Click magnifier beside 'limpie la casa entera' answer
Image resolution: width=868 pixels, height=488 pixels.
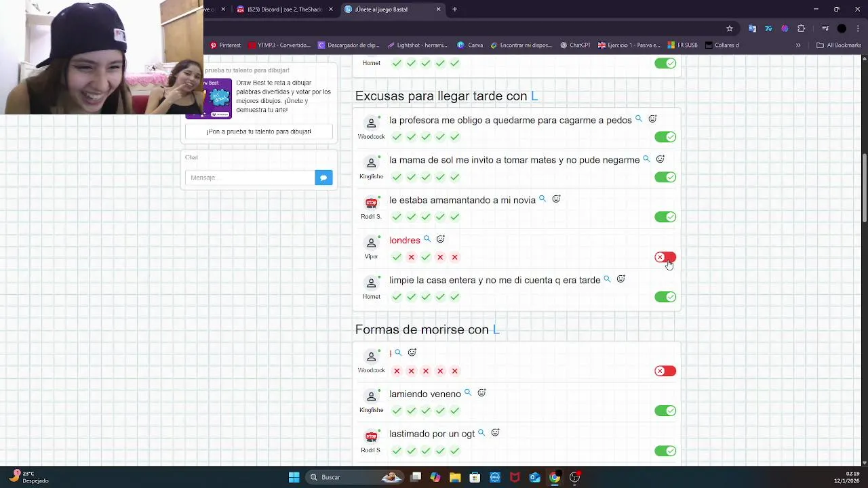607,279
